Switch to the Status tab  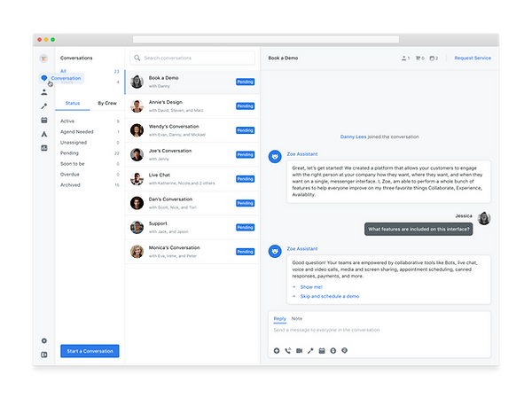73,103
